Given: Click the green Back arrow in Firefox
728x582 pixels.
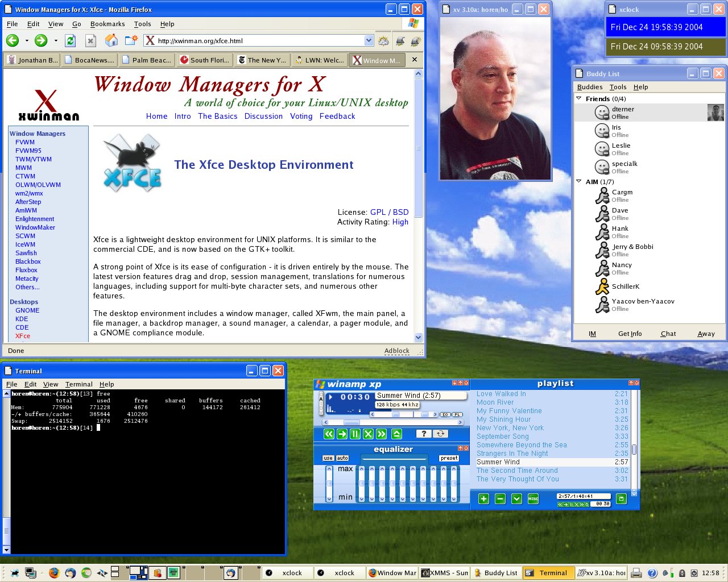Looking at the screenshot, I should click(x=13, y=40).
